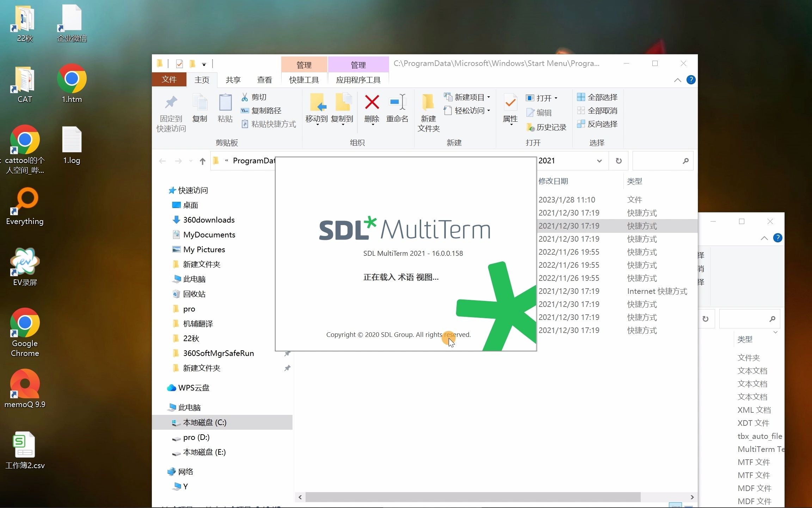Click 本地磁盘 (C:) drive in sidebar

(205, 422)
